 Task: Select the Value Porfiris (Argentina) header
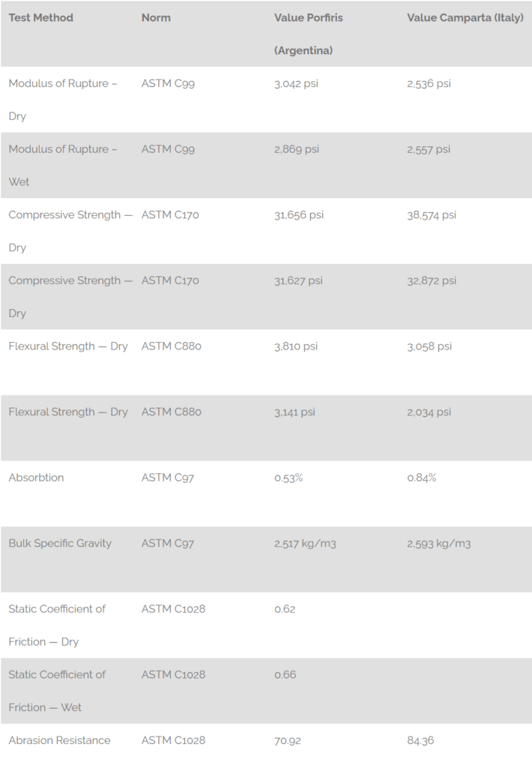(308, 34)
